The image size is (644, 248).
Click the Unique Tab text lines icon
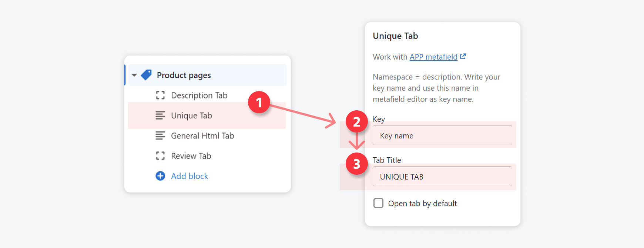click(160, 115)
